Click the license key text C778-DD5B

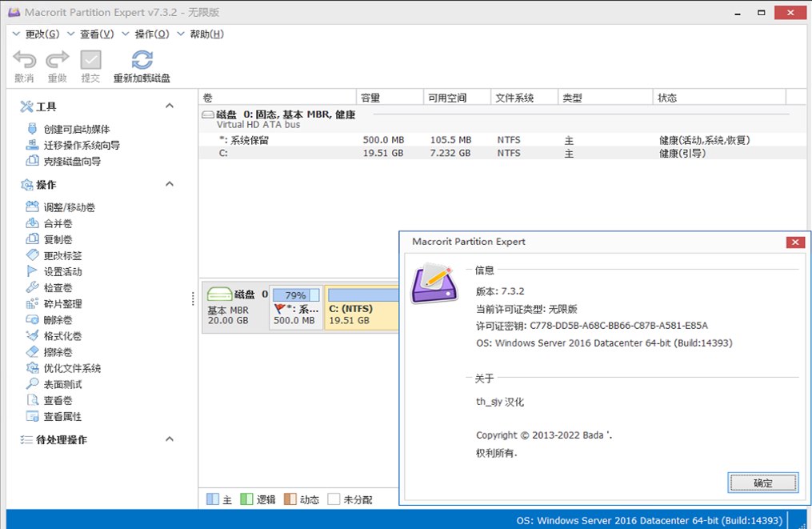618,326
